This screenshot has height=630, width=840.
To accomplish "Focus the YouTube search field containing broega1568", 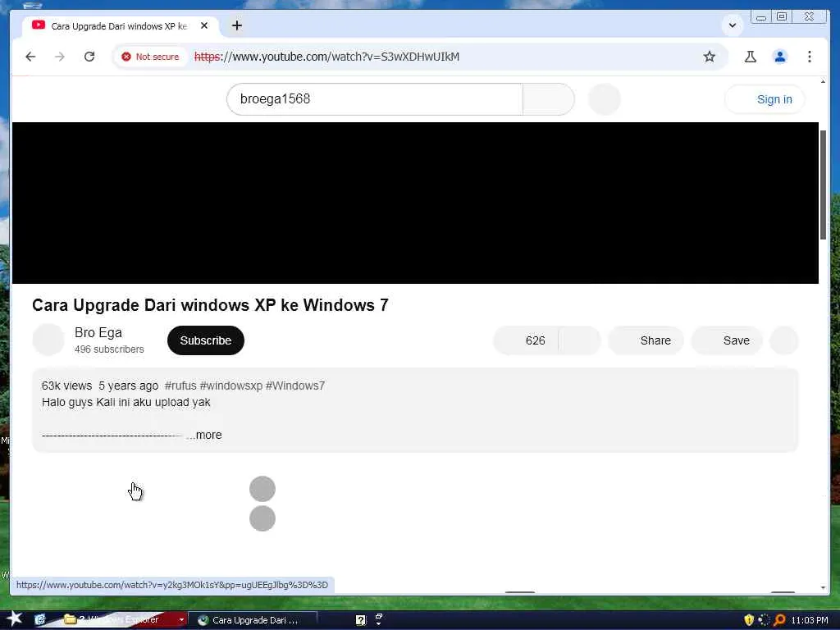I will (374, 99).
